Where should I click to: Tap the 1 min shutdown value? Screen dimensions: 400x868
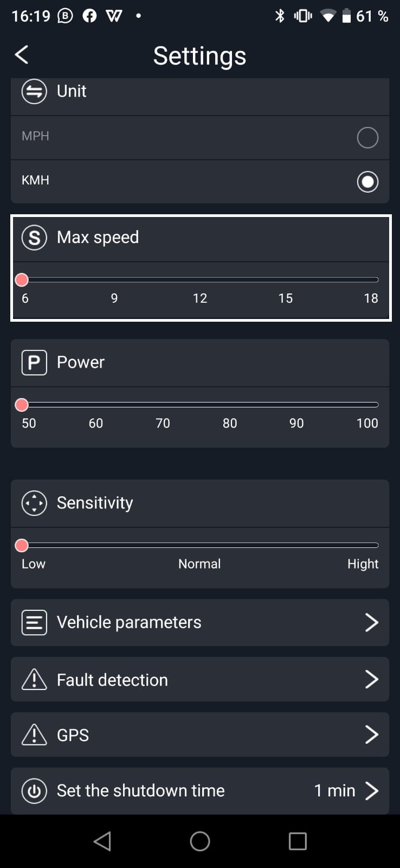pos(334,790)
